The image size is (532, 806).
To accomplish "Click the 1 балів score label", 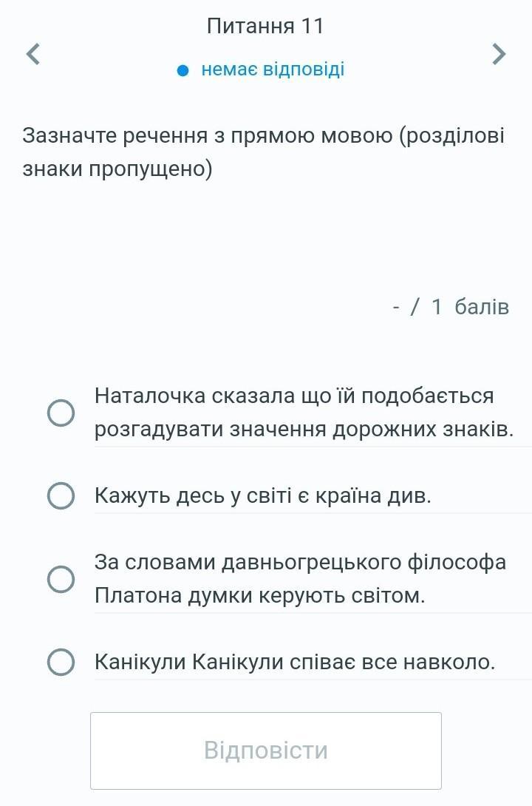I will point(470,306).
